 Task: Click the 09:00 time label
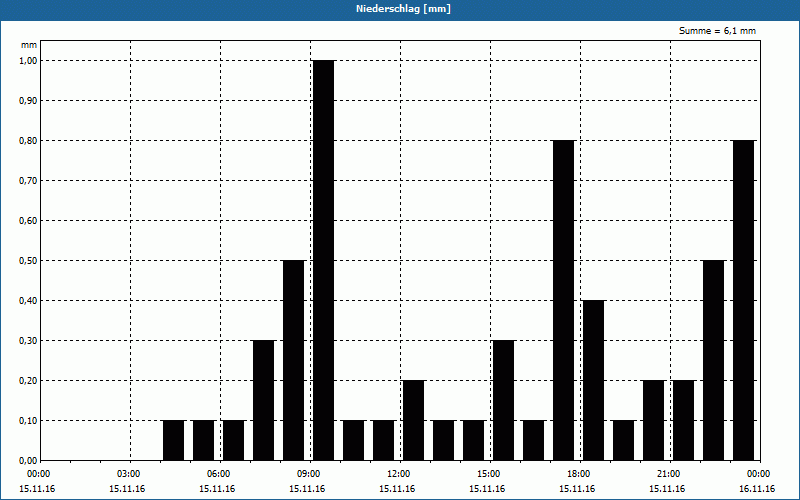tap(309, 474)
